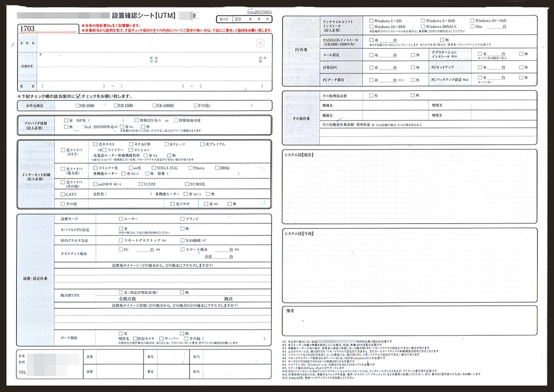Viewport: 554px width, 392px height.
Task: Click the 全拠点数 text
Action: (128, 299)
